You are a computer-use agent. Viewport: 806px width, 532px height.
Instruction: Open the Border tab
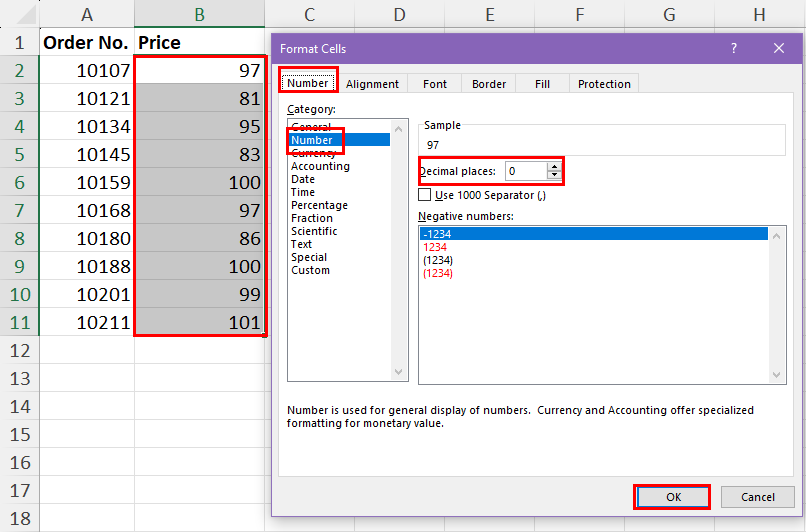[489, 84]
